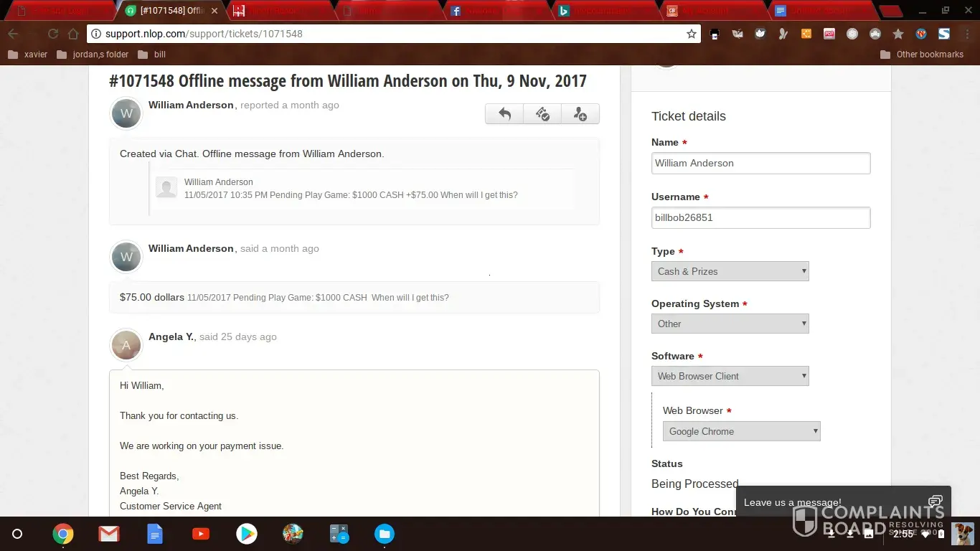This screenshot has width=980, height=551.
Task: Open the Play Store shelf icon
Action: (247, 534)
